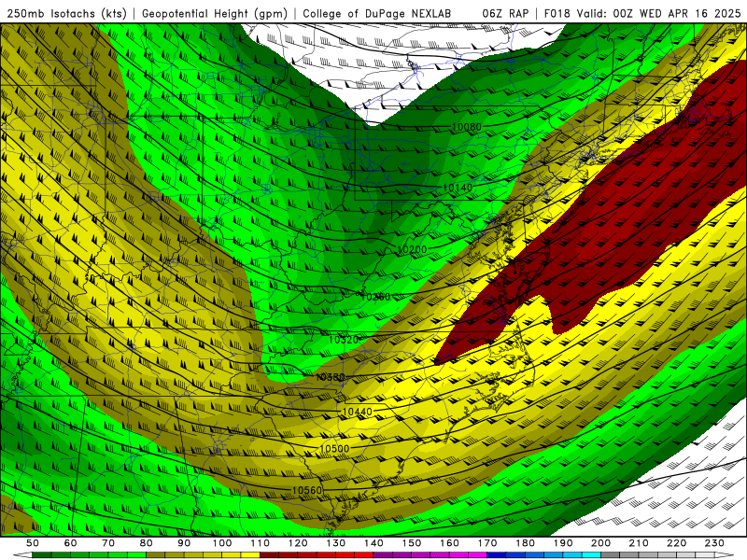Click the 70 label on the color scale

point(108,543)
